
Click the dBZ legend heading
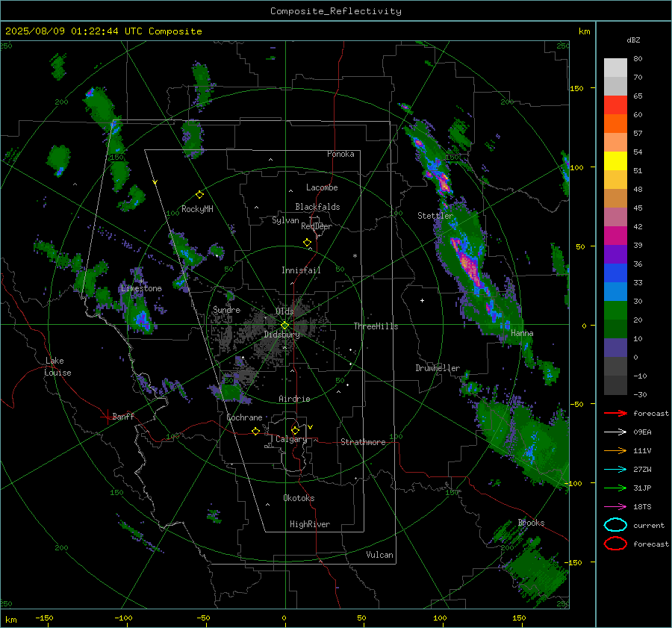click(x=633, y=40)
